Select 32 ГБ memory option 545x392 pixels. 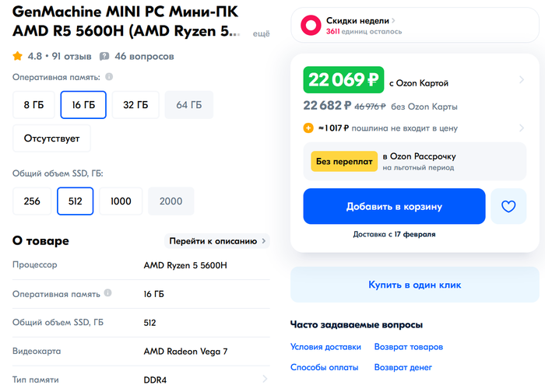tap(135, 105)
